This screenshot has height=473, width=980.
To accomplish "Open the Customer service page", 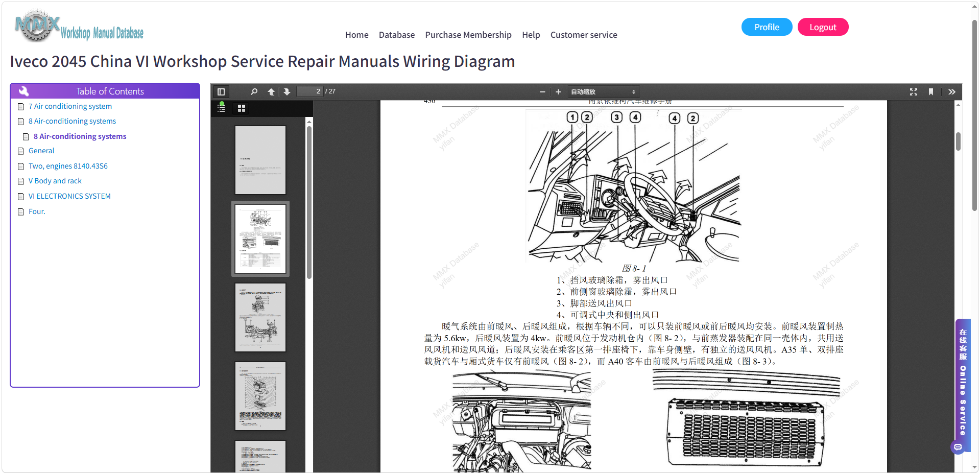I will [584, 35].
